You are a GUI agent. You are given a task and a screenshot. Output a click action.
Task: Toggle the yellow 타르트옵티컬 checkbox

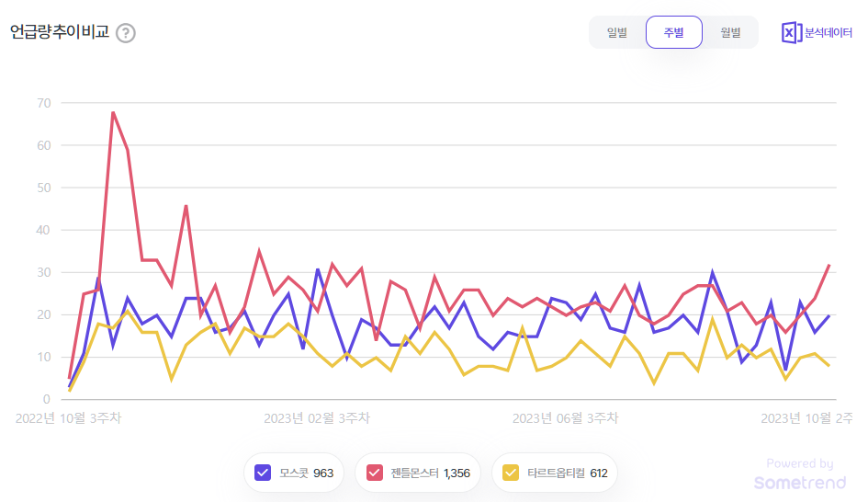[511, 473]
